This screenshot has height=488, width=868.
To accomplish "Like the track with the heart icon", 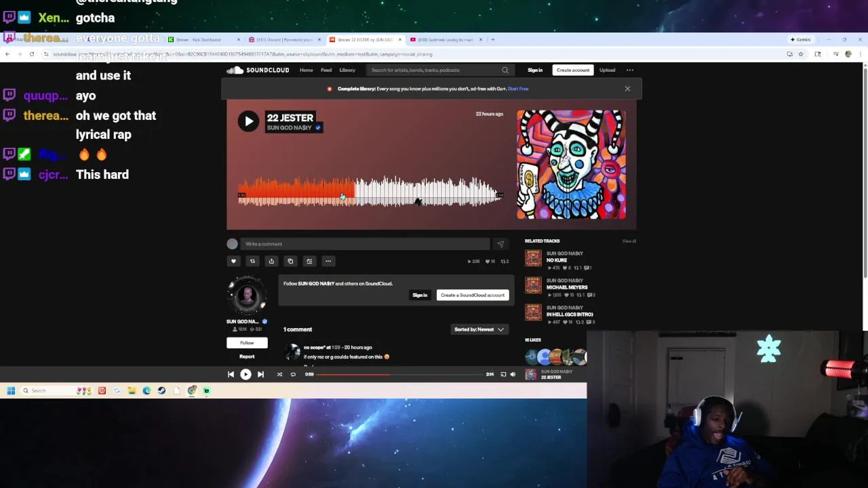I will (233, 261).
